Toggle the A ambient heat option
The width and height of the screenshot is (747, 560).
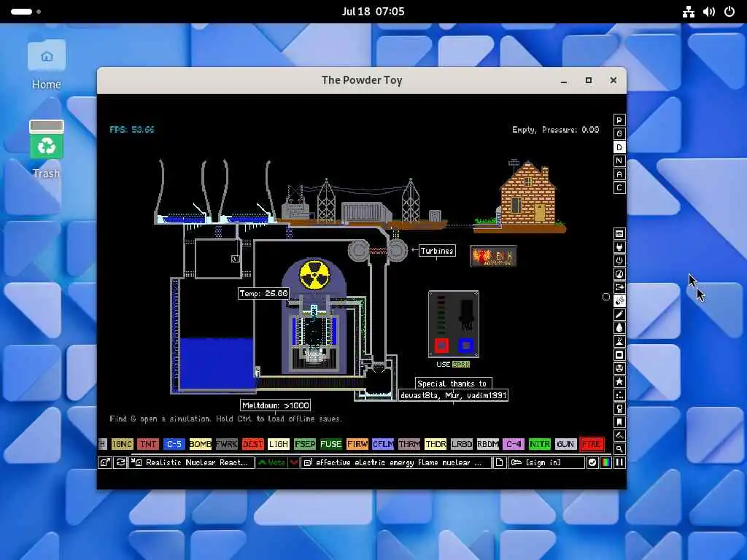619,174
